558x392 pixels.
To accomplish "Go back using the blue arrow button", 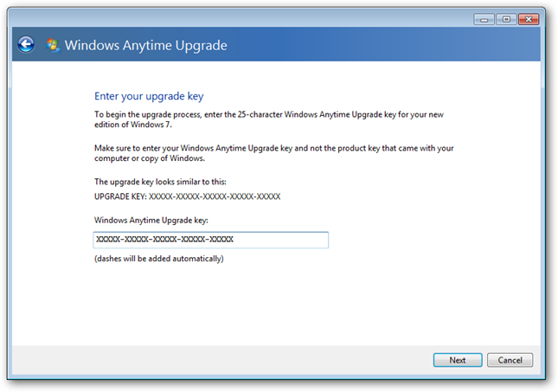I will [x=26, y=45].
